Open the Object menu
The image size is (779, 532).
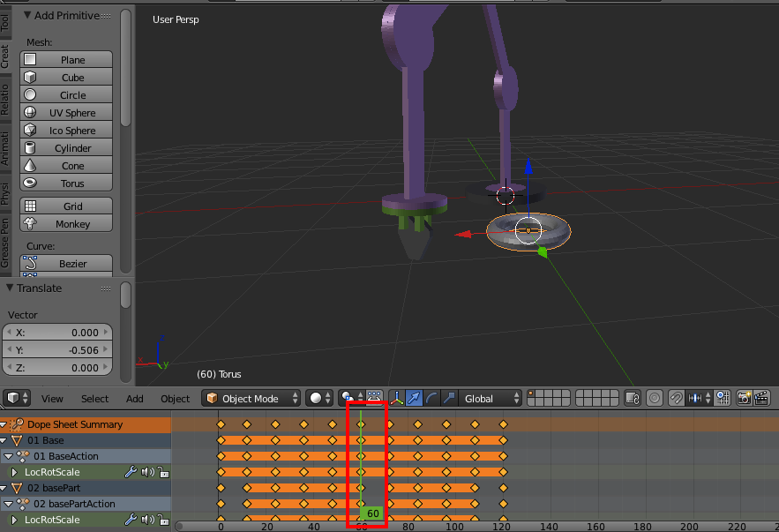[176, 399]
